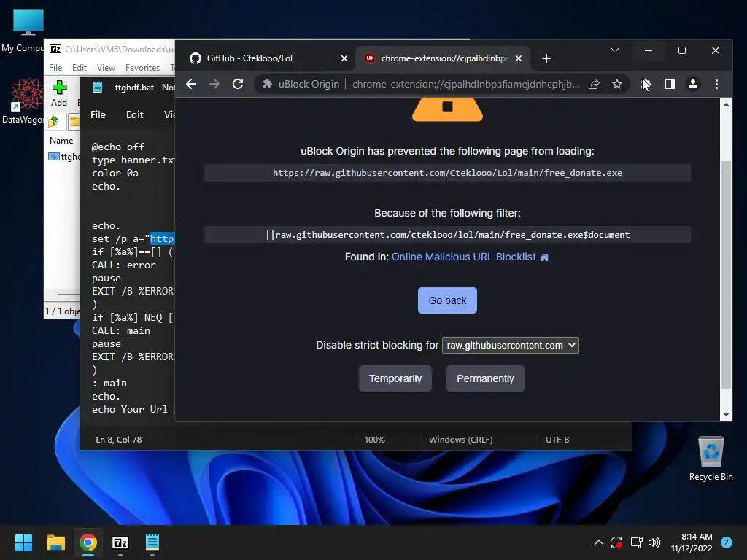
Task: Click UTF-8 encoding indicator in Notepad
Action: (x=557, y=440)
